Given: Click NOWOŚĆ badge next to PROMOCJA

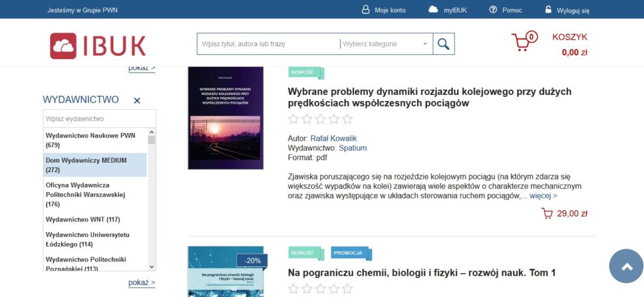Looking at the screenshot, I should coord(306,253).
